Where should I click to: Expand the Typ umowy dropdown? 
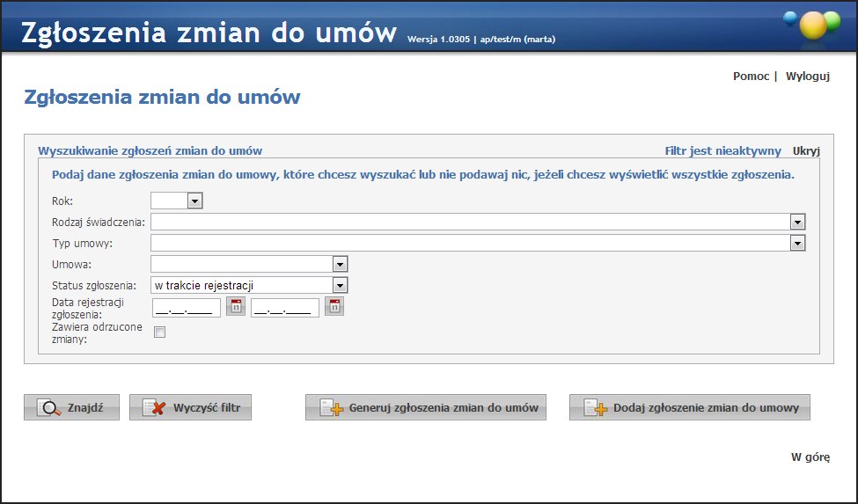click(x=797, y=243)
